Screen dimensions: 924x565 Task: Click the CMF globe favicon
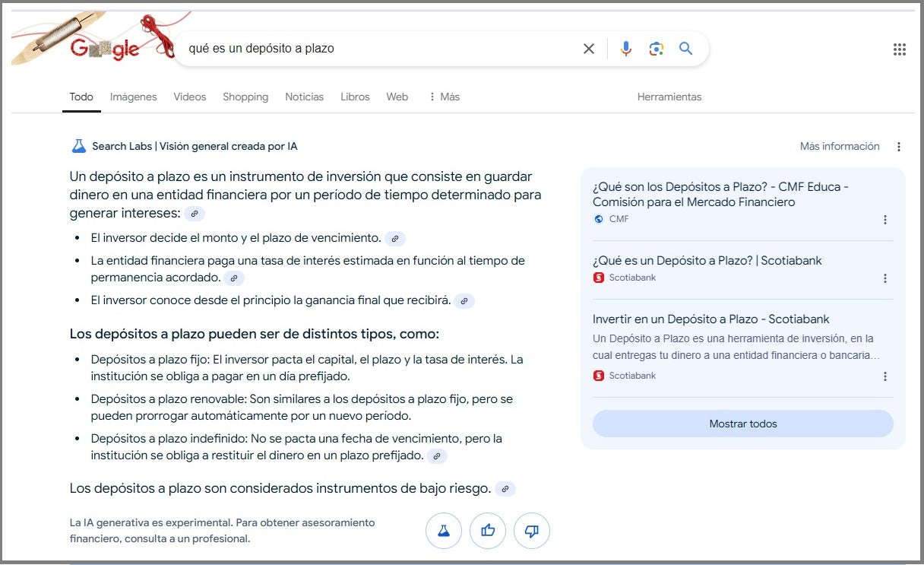(599, 219)
